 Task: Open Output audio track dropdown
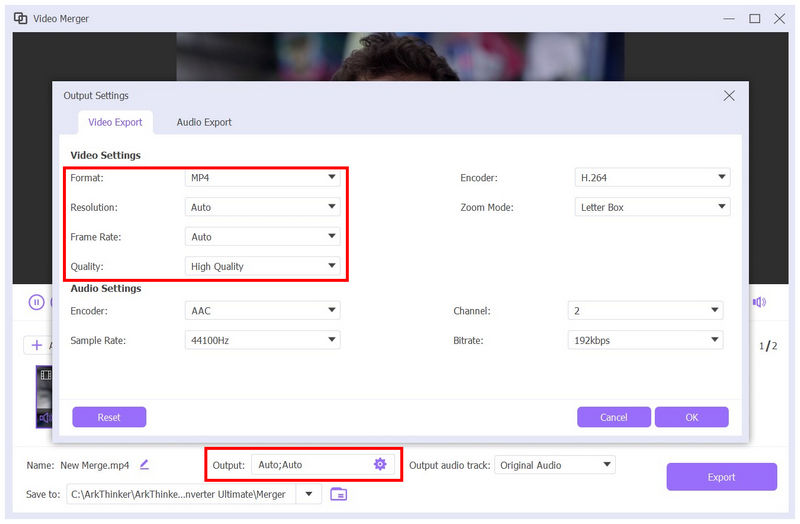coord(555,465)
